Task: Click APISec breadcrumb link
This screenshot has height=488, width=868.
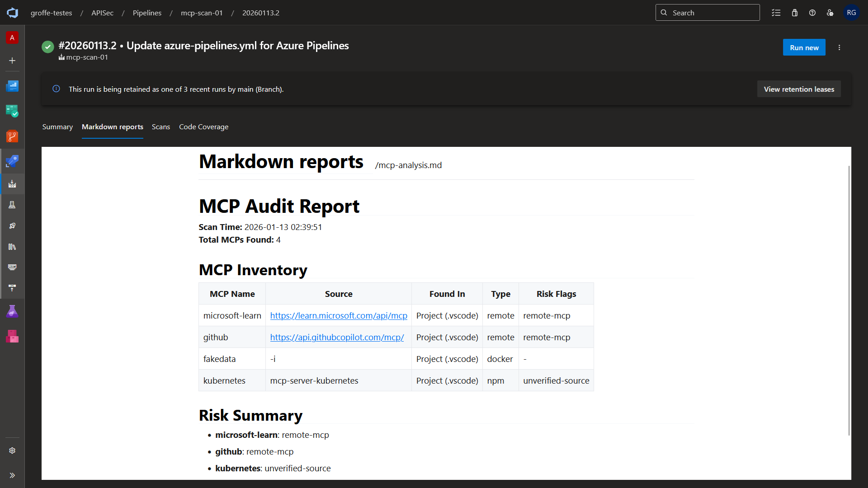Action: tap(102, 13)
